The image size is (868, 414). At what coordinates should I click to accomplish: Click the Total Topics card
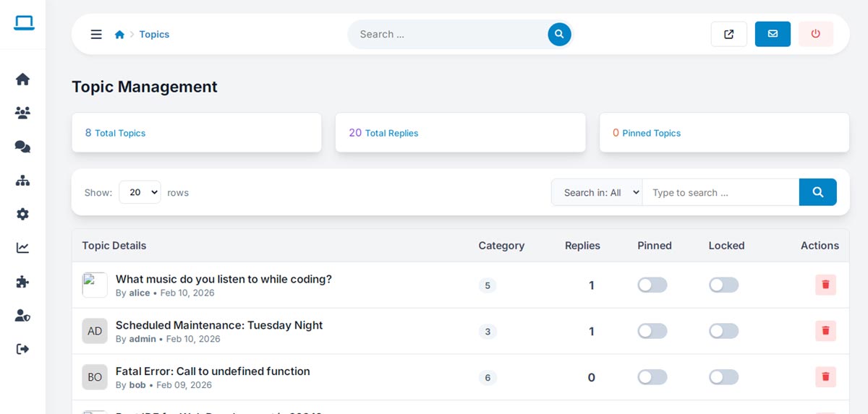197,132
